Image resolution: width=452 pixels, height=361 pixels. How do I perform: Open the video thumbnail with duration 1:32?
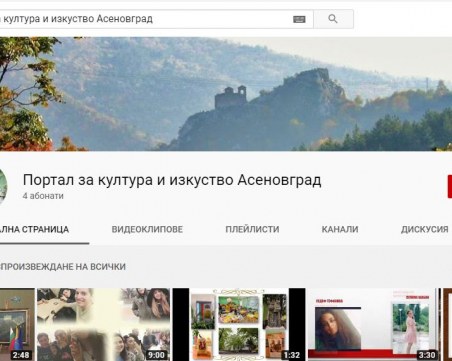tap(239, 324)
